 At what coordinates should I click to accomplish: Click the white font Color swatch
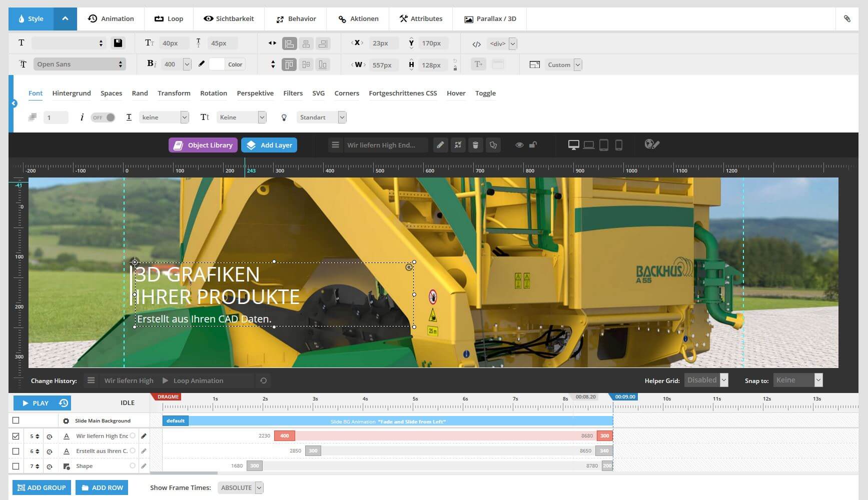217,64
